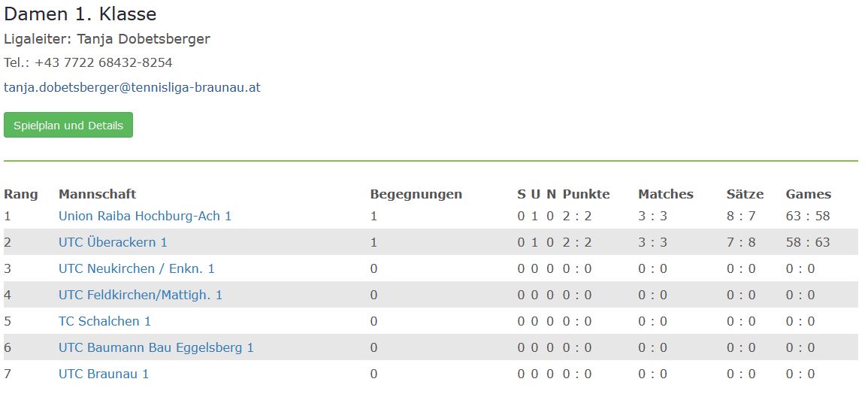Image resolution: width=868 pixels, height=394 pixels.
Task: Click games score 63 : 58 cell
Action: click(808, 216)
